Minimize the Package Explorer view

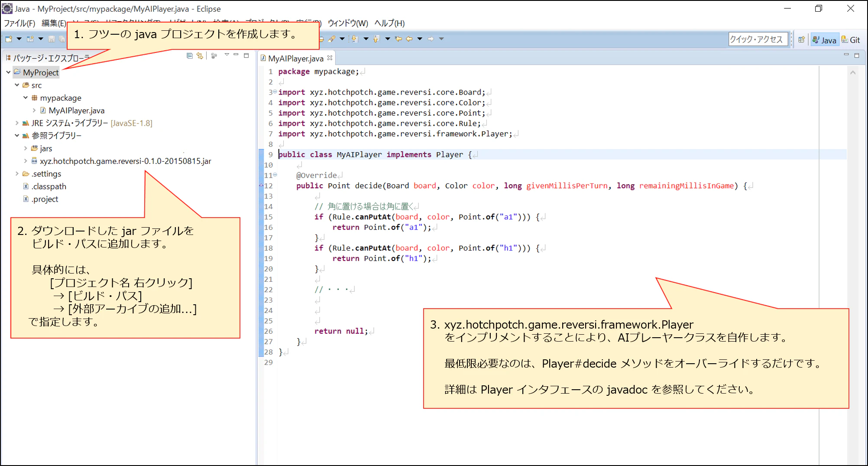coord(236,55)
